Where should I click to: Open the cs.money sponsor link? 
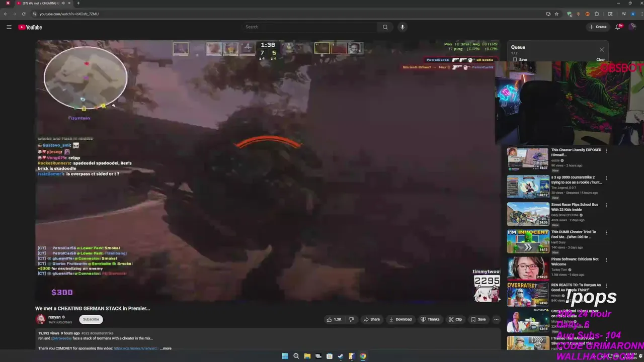point(136,348)
